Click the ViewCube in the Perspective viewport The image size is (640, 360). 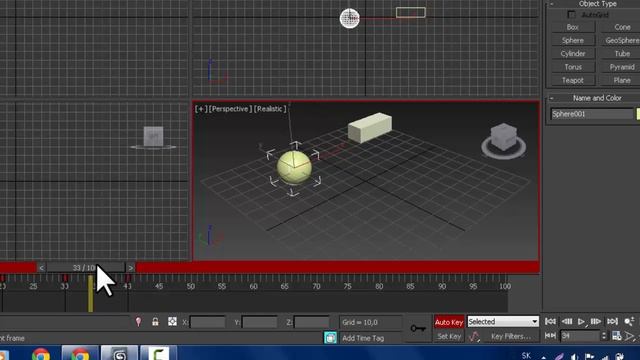point(503,141)
